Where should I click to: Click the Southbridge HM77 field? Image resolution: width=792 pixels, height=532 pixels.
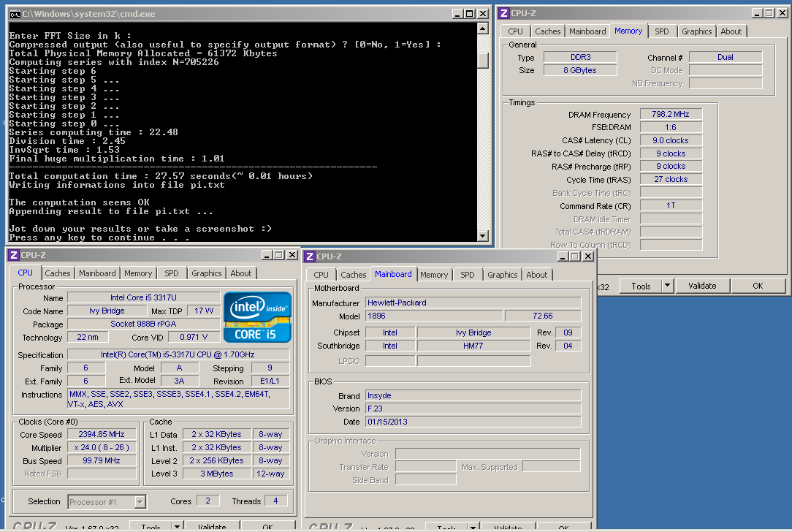click(x=473, y=346)
